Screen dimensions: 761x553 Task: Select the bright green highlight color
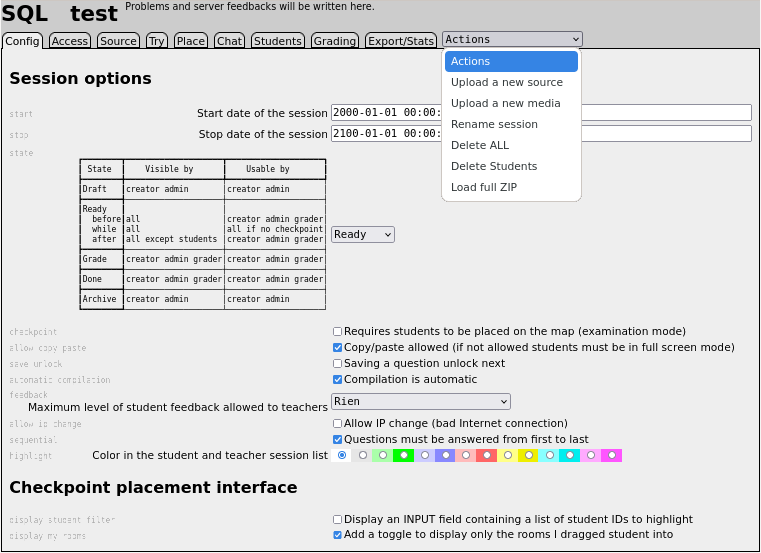point(404,455)
